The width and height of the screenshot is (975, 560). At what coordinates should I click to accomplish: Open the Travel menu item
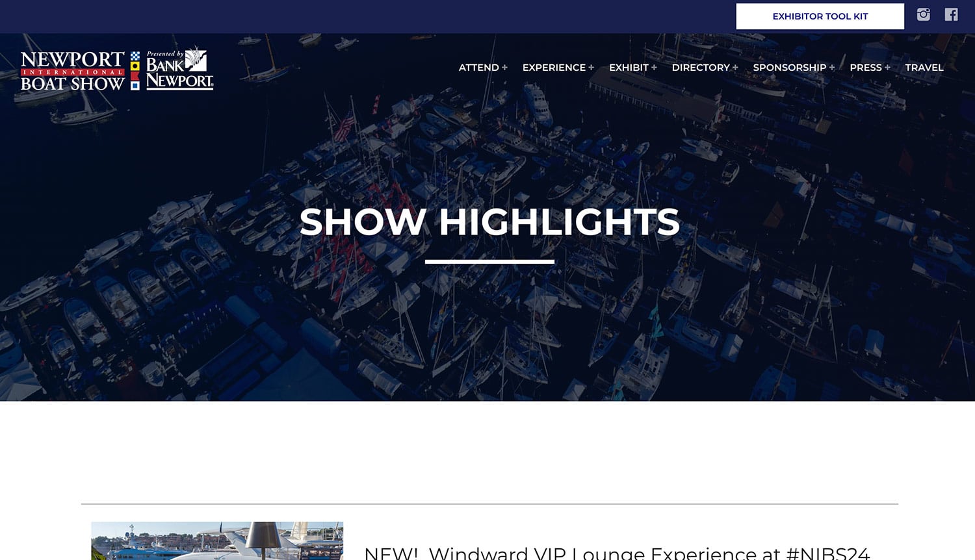pos(924,68)
